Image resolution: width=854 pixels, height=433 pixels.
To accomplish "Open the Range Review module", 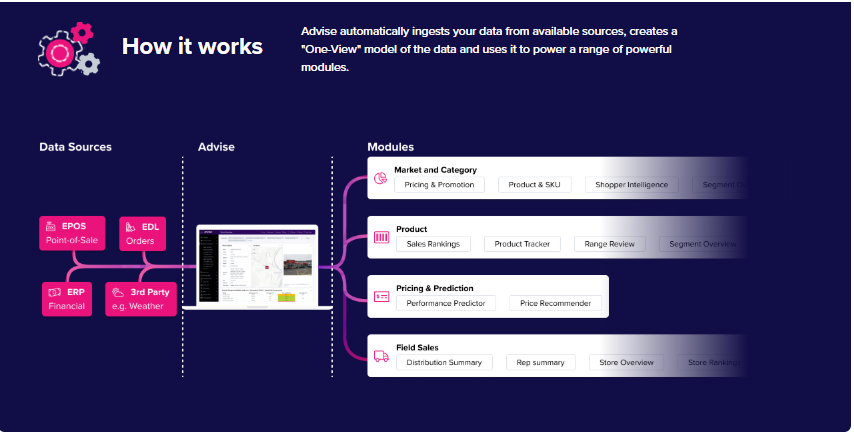I will (609, 244).
